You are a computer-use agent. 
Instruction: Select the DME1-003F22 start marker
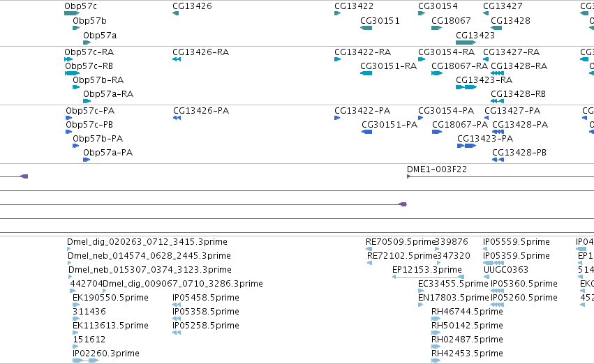click(409, 176)
